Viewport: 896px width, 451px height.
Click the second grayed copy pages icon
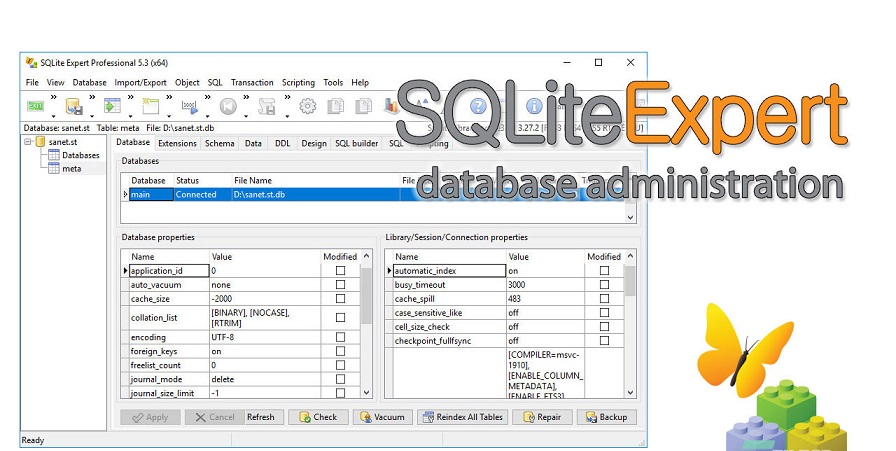(x=363, y=106)
